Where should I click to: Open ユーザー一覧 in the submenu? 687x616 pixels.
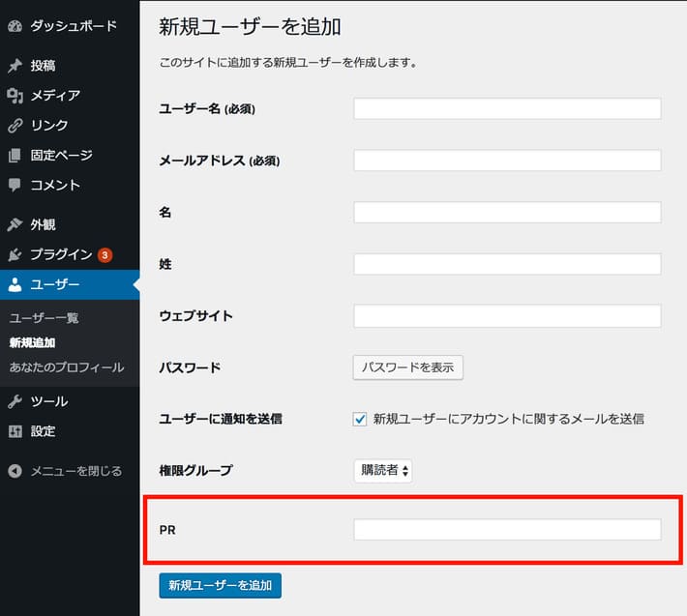tap(44, 318)
